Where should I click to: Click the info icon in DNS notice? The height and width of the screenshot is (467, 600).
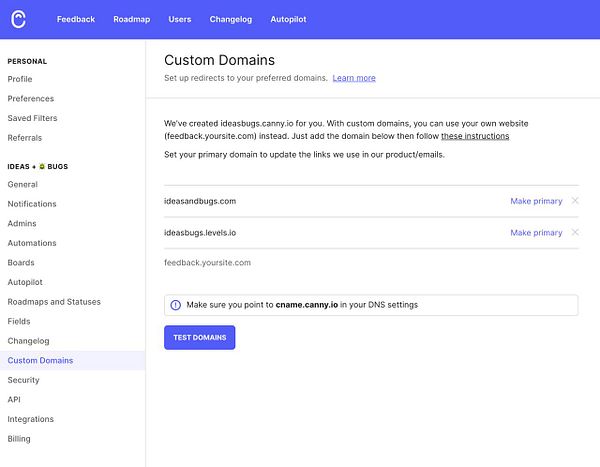[176, 305]
